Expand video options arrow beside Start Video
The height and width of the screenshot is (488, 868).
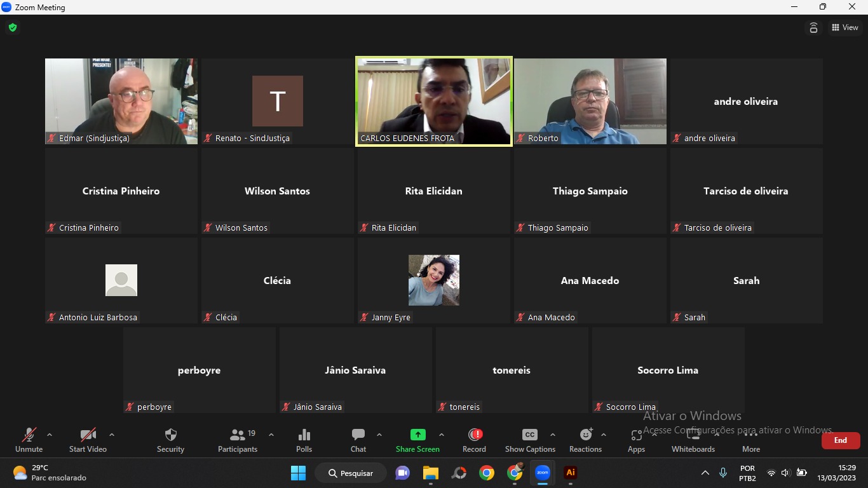point(112,435)
